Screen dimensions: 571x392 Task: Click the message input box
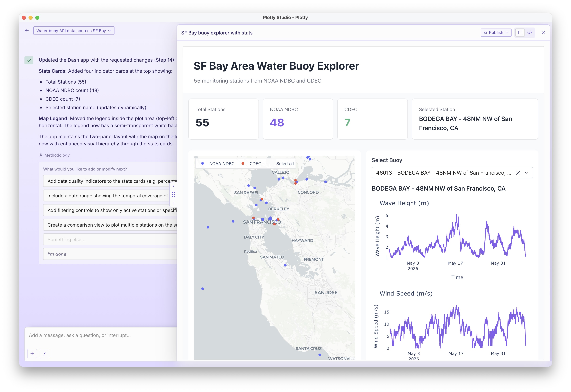click(101, 335)
